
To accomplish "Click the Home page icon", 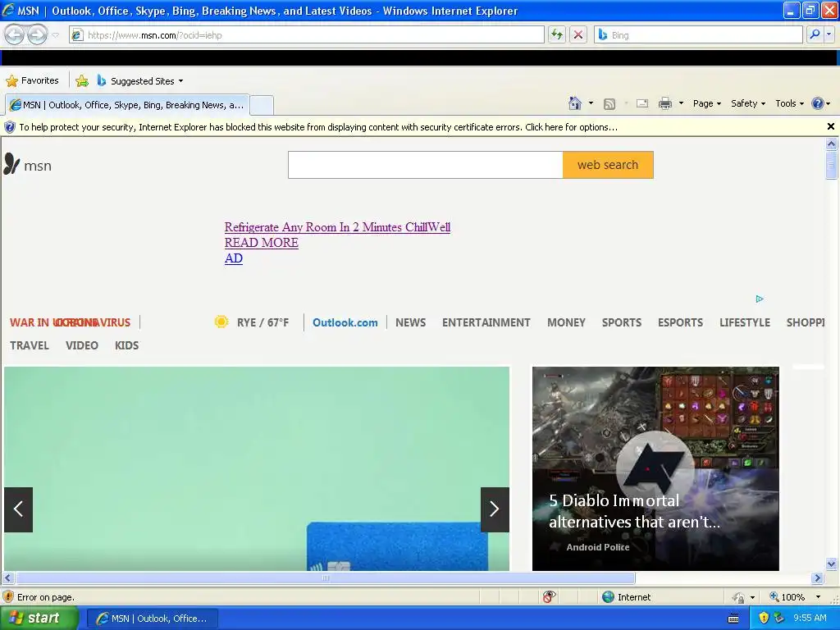I will click(x=575, y=103).
